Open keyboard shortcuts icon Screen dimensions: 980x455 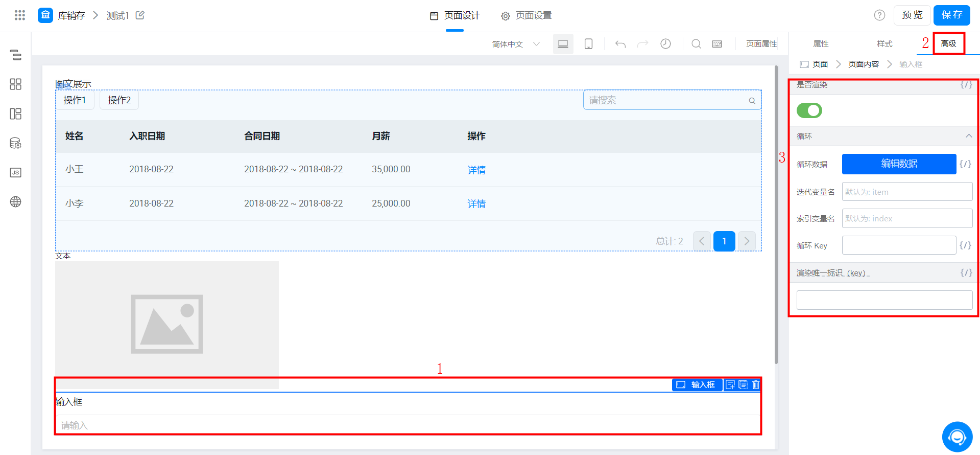pos(717,44)
